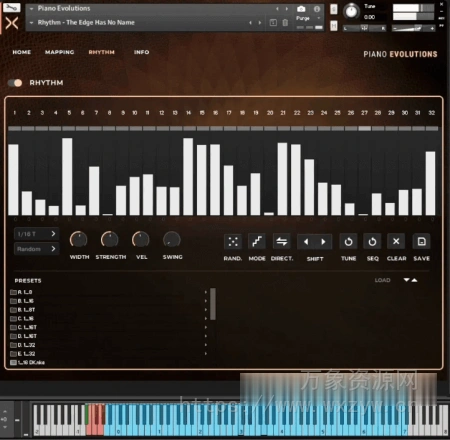Open the Piano Evolutions instrument dropdown
450x440 pixels.
pyautogui.click(x=32, y=9)
